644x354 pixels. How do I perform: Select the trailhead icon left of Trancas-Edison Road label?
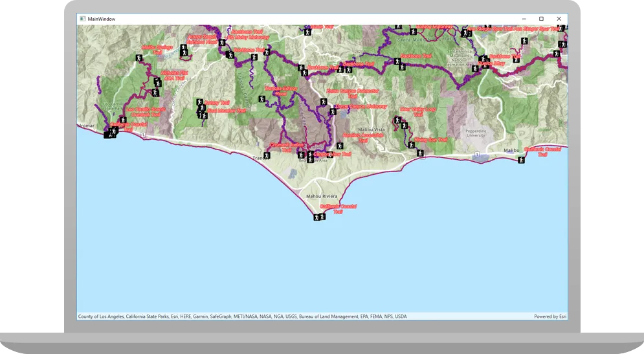click(x=261, y=99)
